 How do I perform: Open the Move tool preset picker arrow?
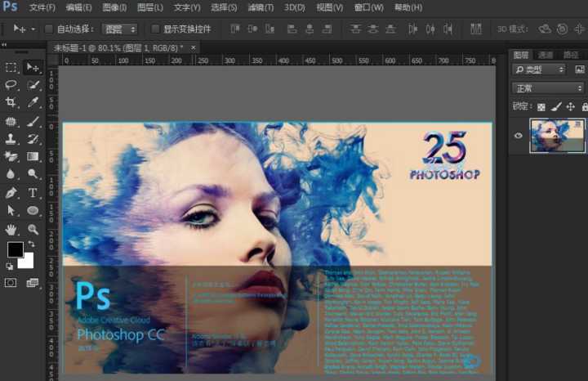(33, 29)
